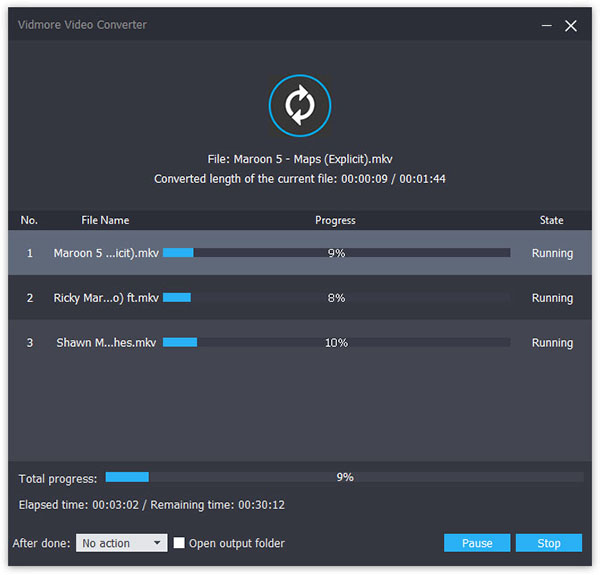Pause the running conversion
600x575 pixels.
[477, 542]
